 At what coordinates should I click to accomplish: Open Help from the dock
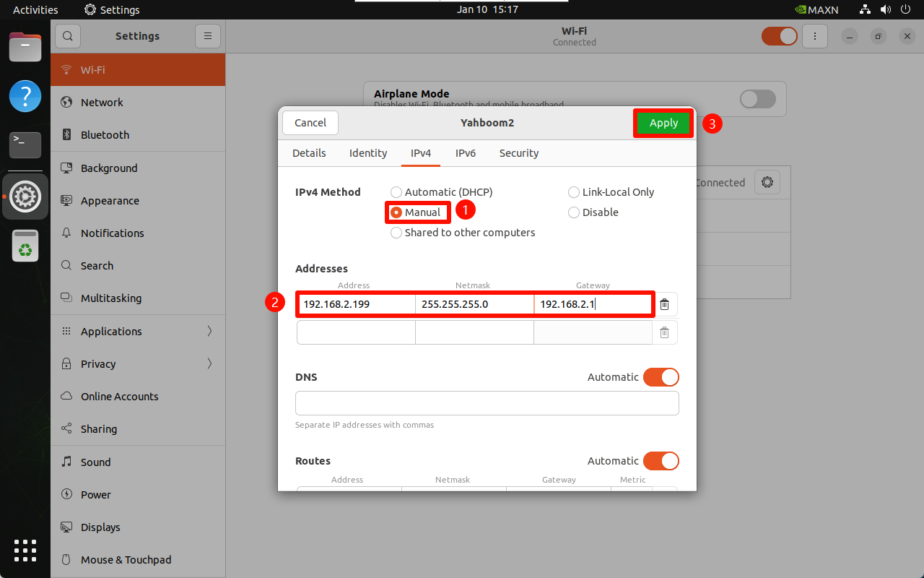25,96
